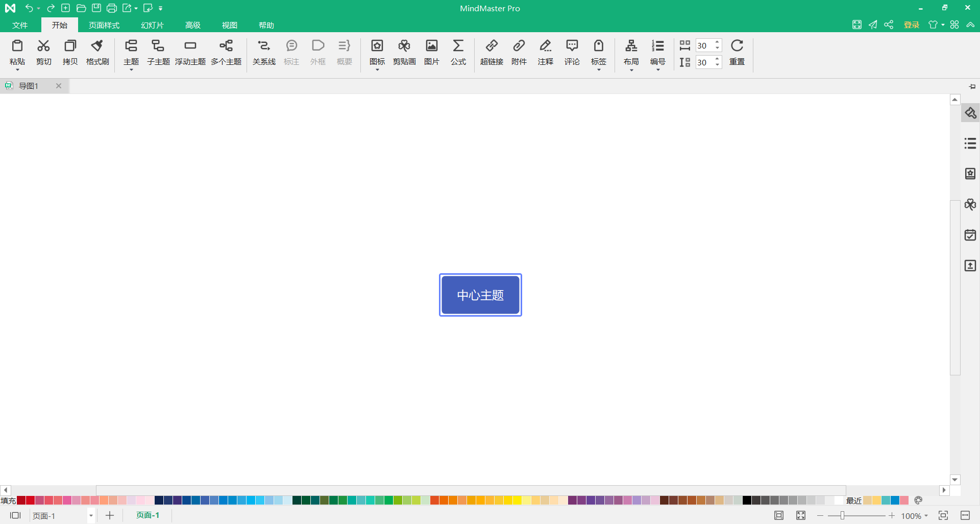Screen dimensions: 980x524
Task: Toggle the pin icon for the side panel
Action: tap(972, 86)
